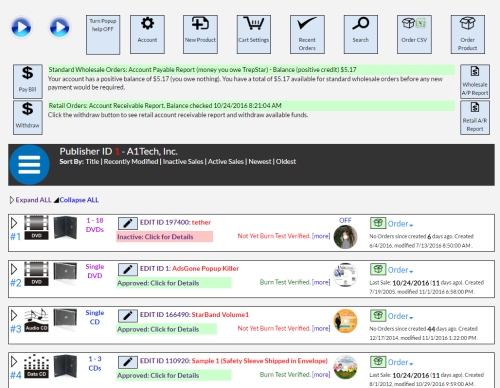Image resolution: width=500 pixels, height=388 pixels.
Task: Open Cart Settings
Action: [254, 34]
